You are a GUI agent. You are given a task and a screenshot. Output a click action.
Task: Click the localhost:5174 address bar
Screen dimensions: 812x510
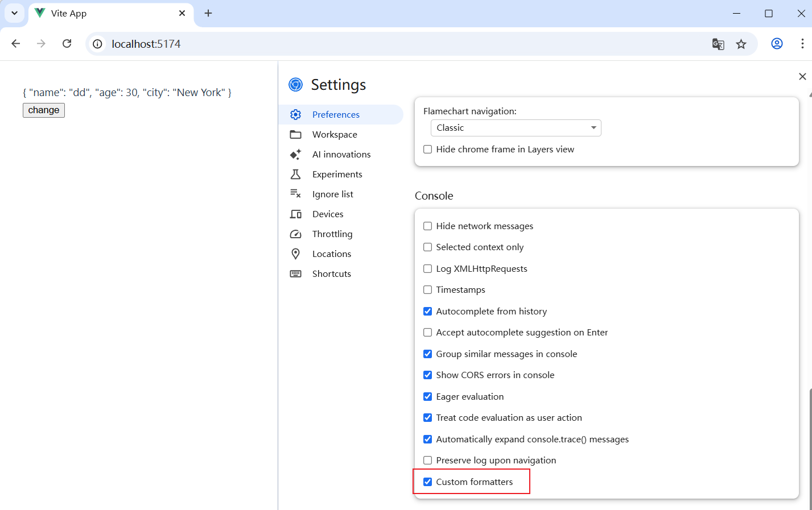[x=398, y=44]
